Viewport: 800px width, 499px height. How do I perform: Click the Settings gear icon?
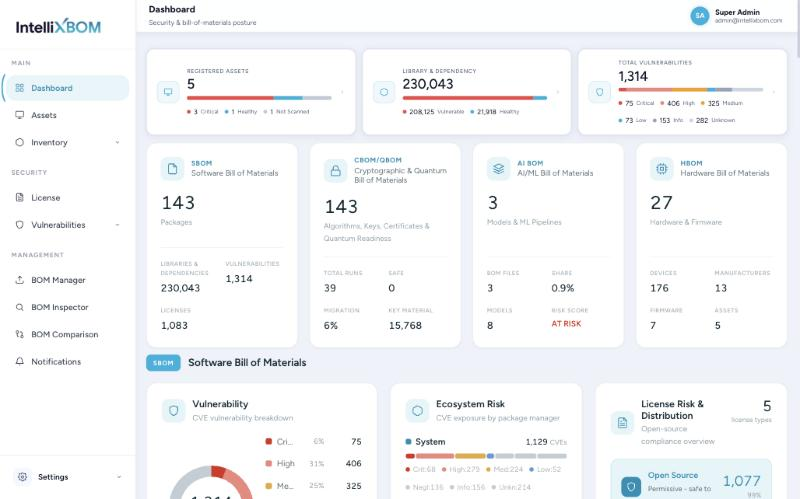click(x=22, y=477)
